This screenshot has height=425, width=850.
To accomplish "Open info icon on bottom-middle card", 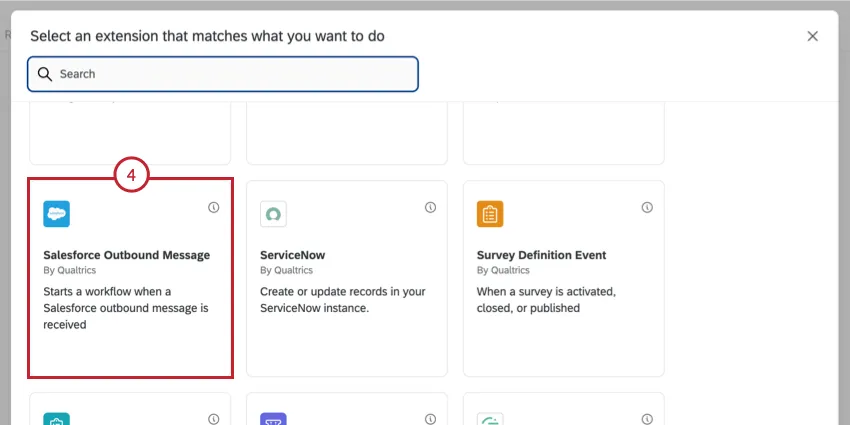I will pyautogui.click(x=430, y=419).
